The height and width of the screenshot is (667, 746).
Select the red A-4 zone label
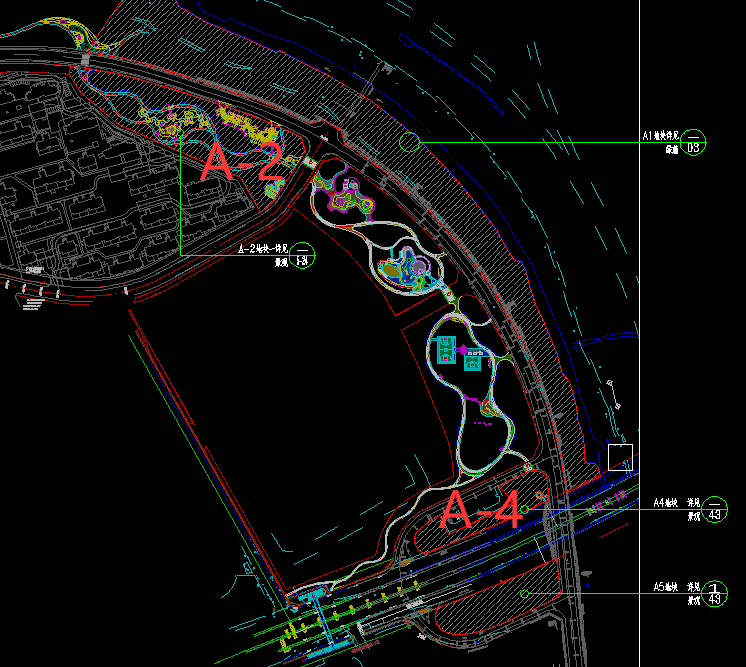point(481,511)
